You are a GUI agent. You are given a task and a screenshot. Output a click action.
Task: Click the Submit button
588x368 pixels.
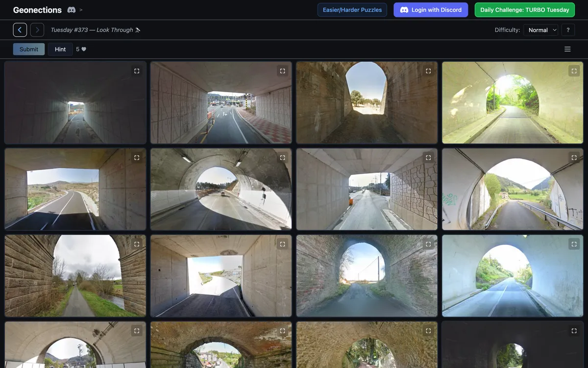click(29, 49)
